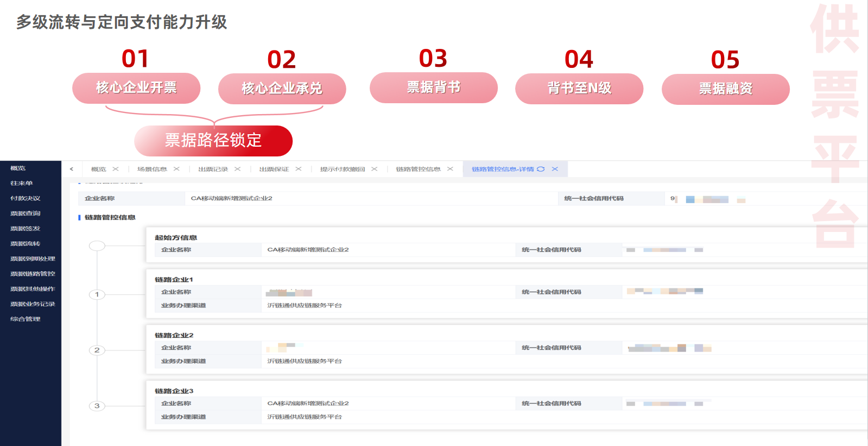Click the 起始方信息 card heading
868x446 pixels.
coord(176,238)
